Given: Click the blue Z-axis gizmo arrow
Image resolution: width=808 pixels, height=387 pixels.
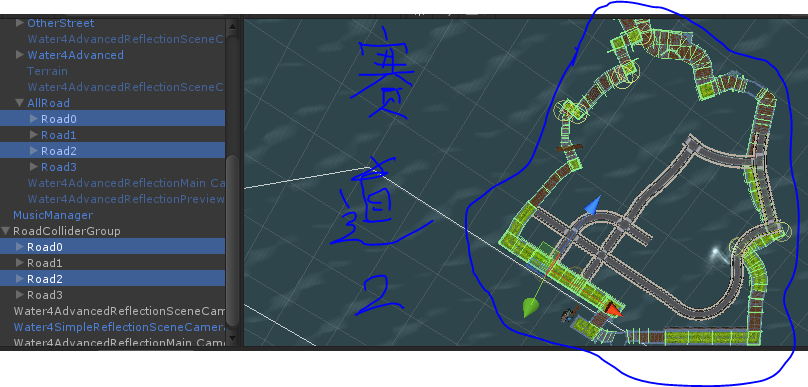Looking at the screenshot, I should [x=593, y=205].
